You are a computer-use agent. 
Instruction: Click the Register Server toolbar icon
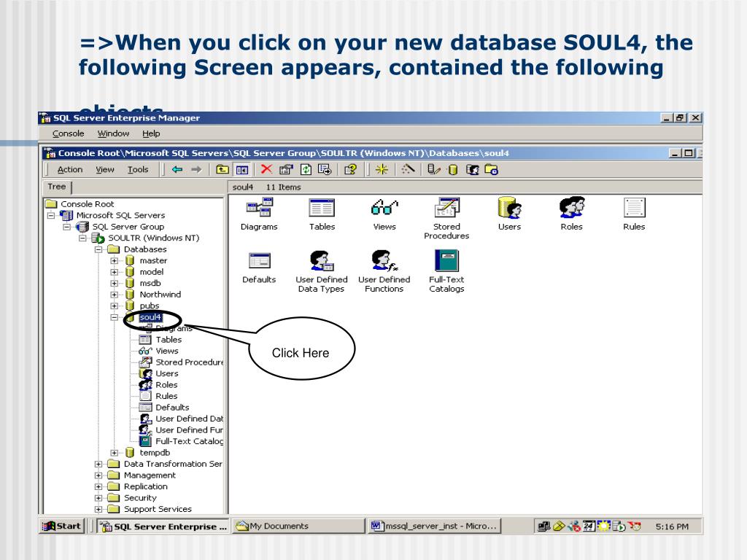pyautogui.click(x=433, y=169)
